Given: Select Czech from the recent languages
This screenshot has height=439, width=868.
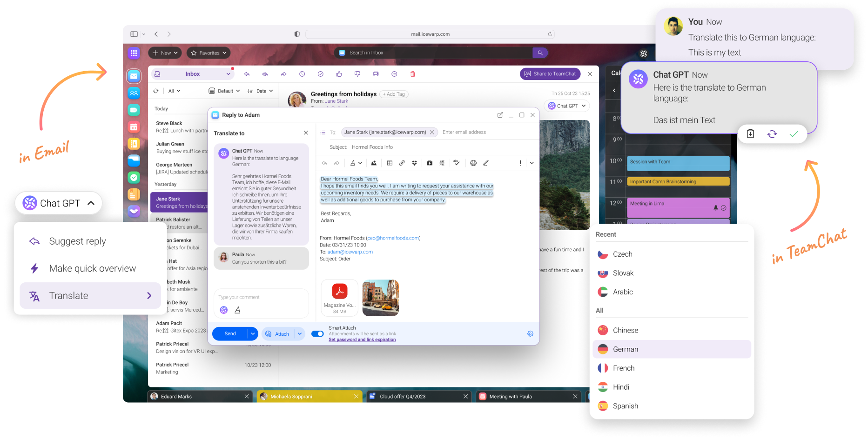Looking at the screenshot, I should tap(672, 254).
